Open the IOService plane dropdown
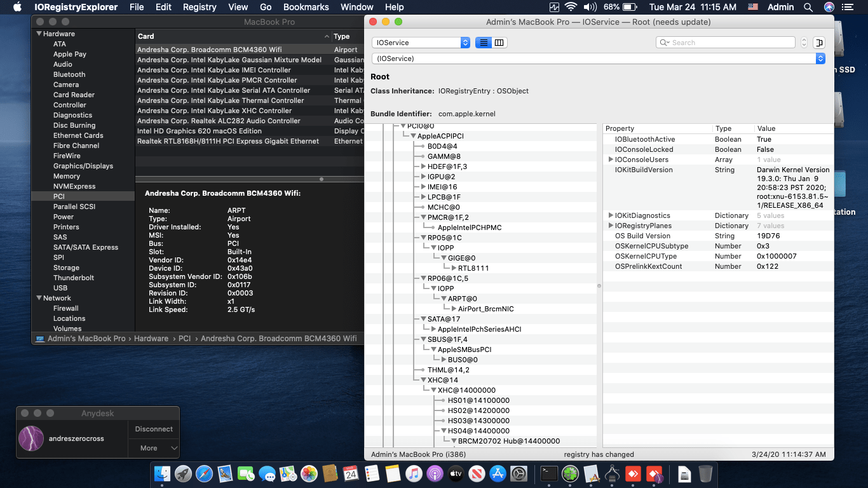The image size is (868, 488). (x=421, y=43)
